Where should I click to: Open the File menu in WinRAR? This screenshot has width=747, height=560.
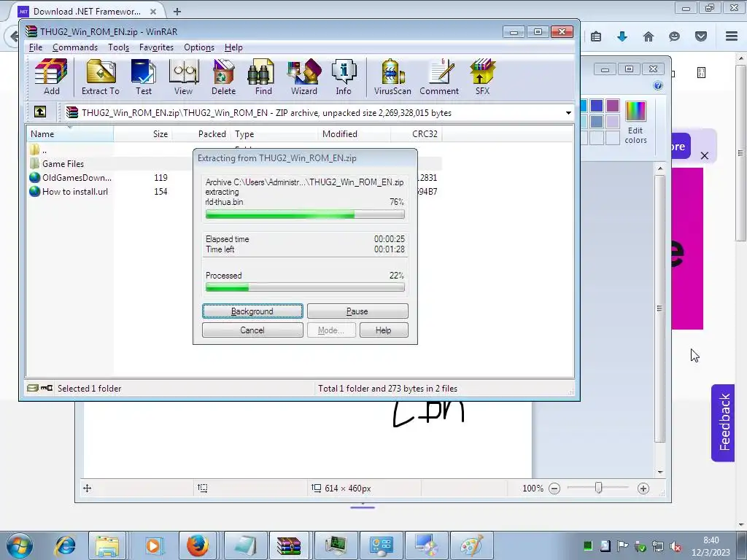coord(36,47)
